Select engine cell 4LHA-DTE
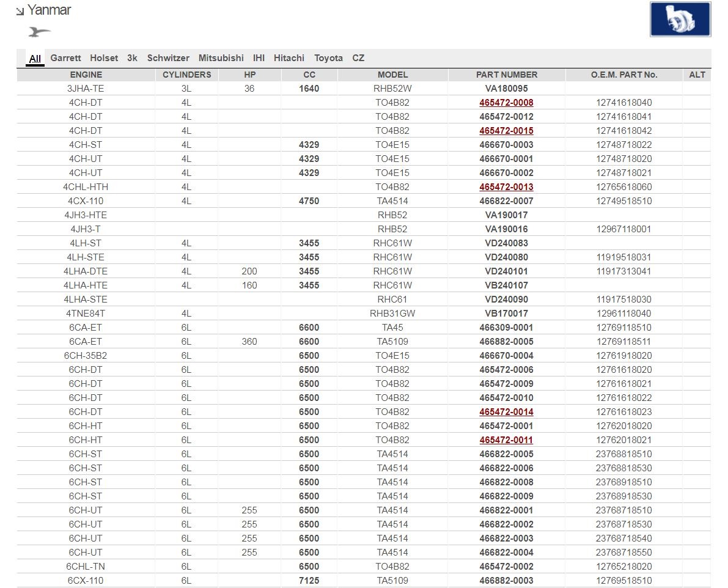This screenshot has width=728, height=588. 86,271
